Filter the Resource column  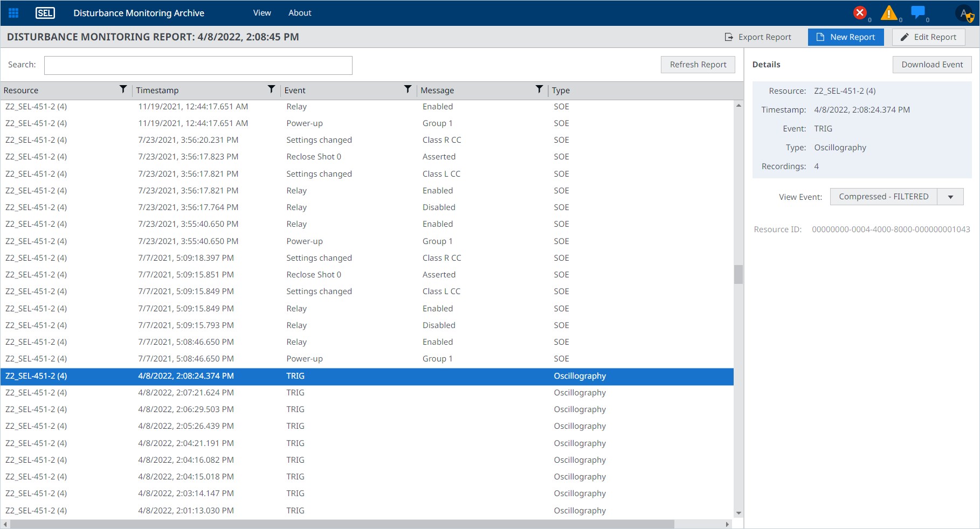tap(123, 89)
